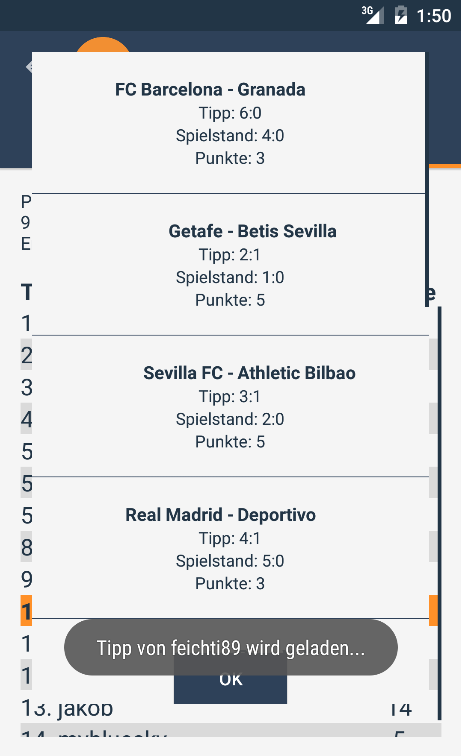
Task: Select the Getafe - Betis Sevilla match title
Action: click(x=252, y=231)
